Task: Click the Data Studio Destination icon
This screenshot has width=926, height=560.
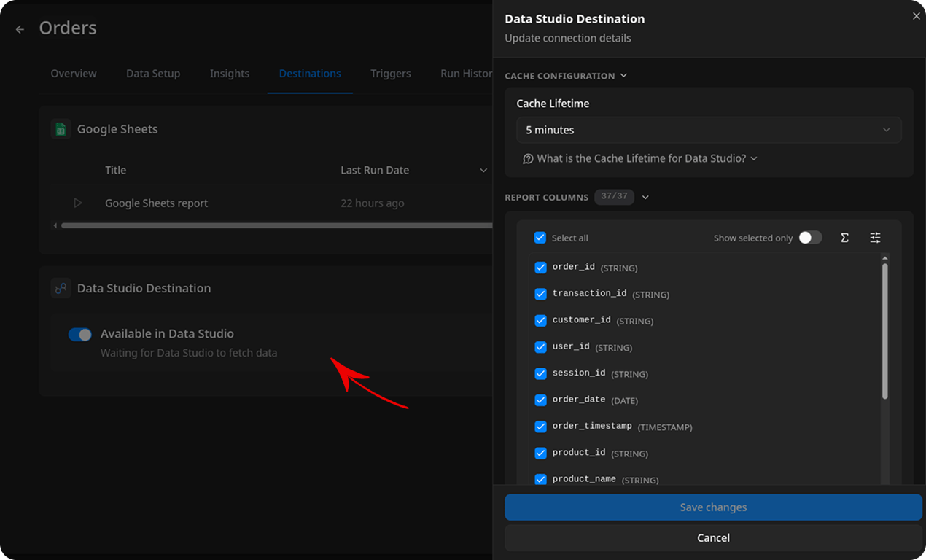Action: pos(61,288)
